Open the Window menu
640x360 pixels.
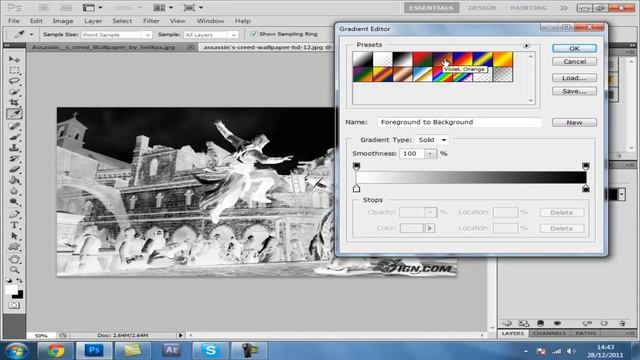(x=210, y=21)
